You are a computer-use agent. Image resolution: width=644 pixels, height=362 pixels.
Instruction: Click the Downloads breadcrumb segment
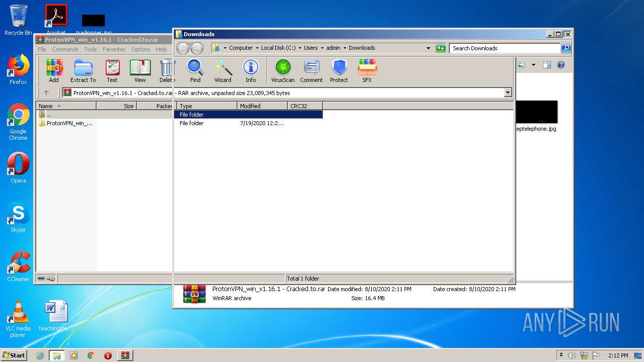[x=362, y=48]
